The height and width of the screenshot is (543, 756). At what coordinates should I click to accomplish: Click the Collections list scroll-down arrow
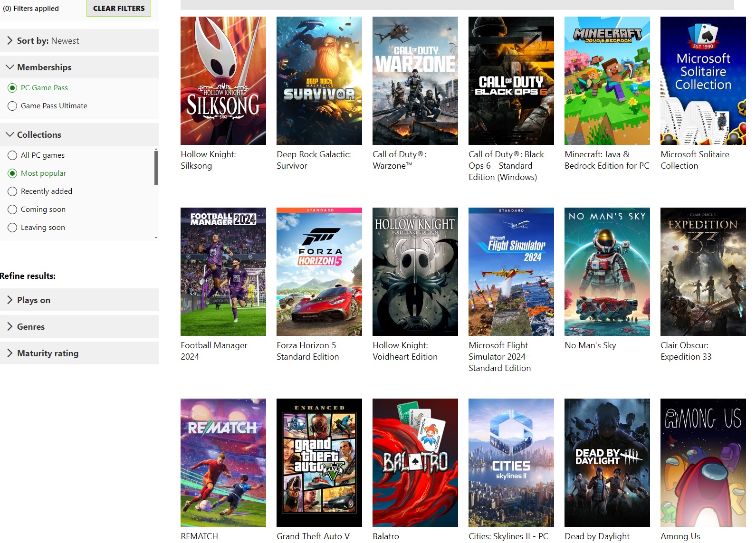click(x=156, y=238)
